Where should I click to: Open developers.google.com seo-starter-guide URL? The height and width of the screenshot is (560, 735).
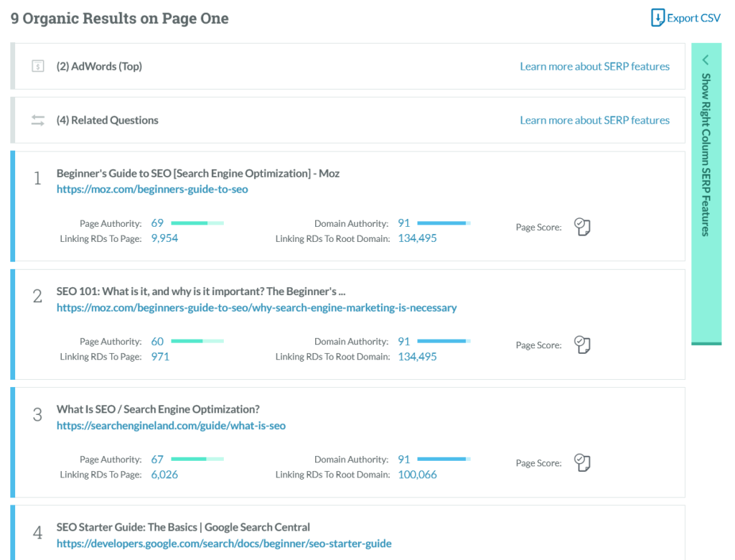(224, 543)
